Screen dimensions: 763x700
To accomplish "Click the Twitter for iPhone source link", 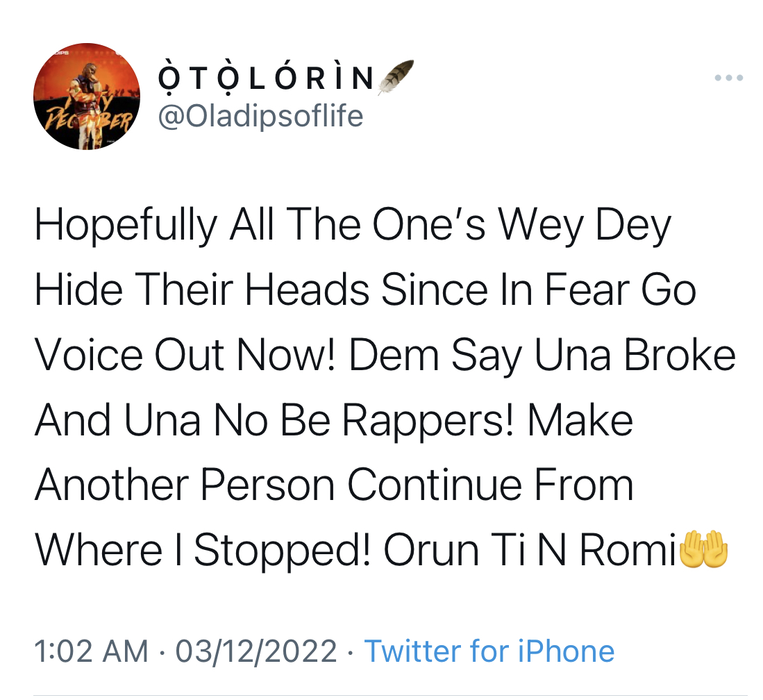I will [489, 651].
